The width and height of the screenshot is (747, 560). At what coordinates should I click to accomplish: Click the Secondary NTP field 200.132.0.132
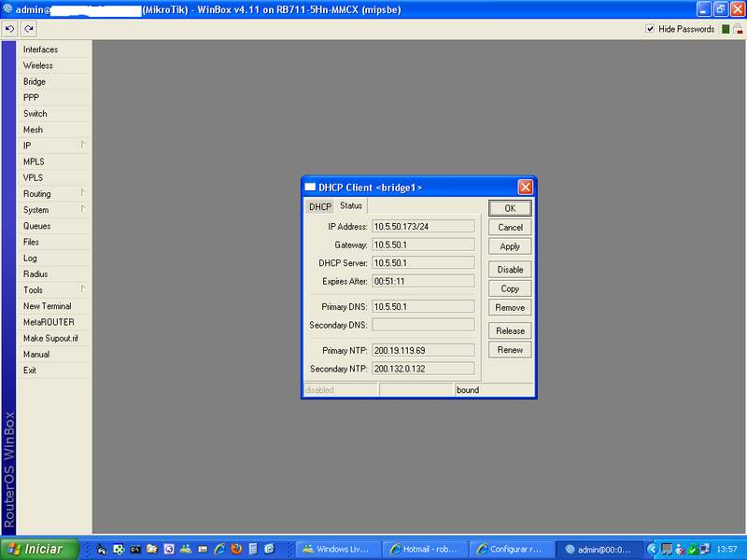(423, 369)
